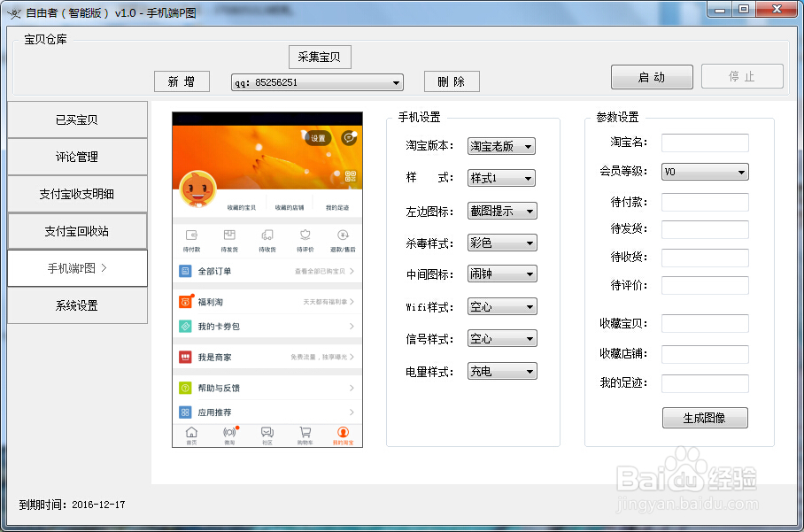Select the 待收货 delivery truck icon
Viewport: 804px width, 532px height.
(x=267, y=236)
